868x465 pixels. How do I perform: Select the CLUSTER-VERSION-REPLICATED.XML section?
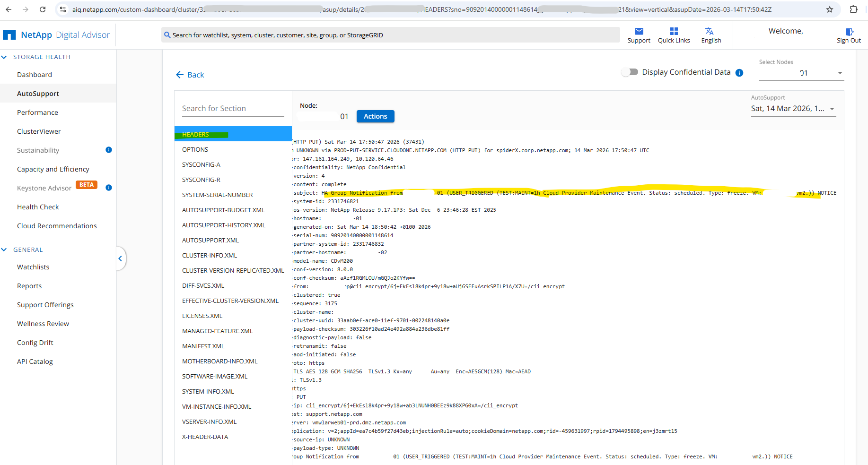(233, 270)
